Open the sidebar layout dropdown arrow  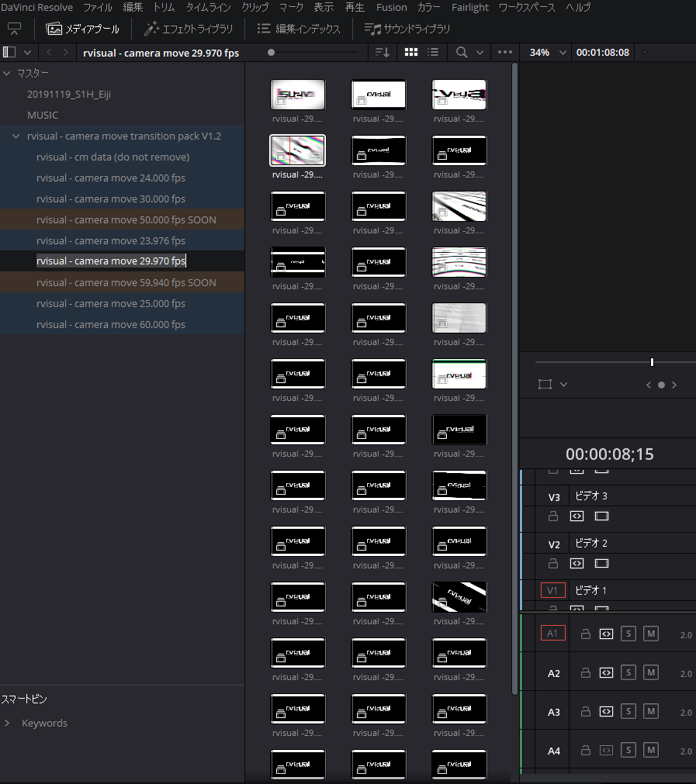[27, 52]
